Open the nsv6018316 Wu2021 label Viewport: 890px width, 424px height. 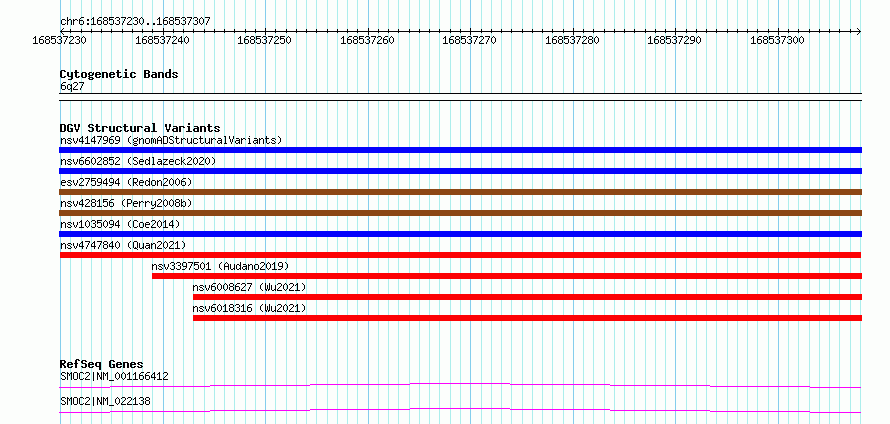pyautogui.click(x=249, y=308)
